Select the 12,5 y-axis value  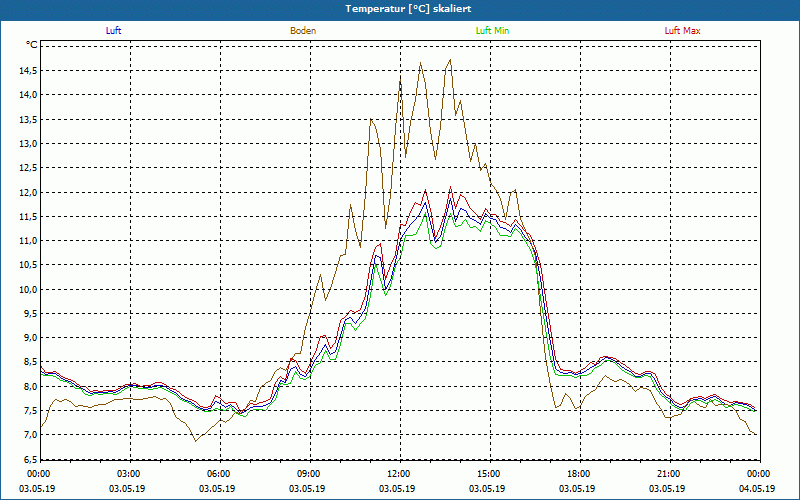pos(28,168)
